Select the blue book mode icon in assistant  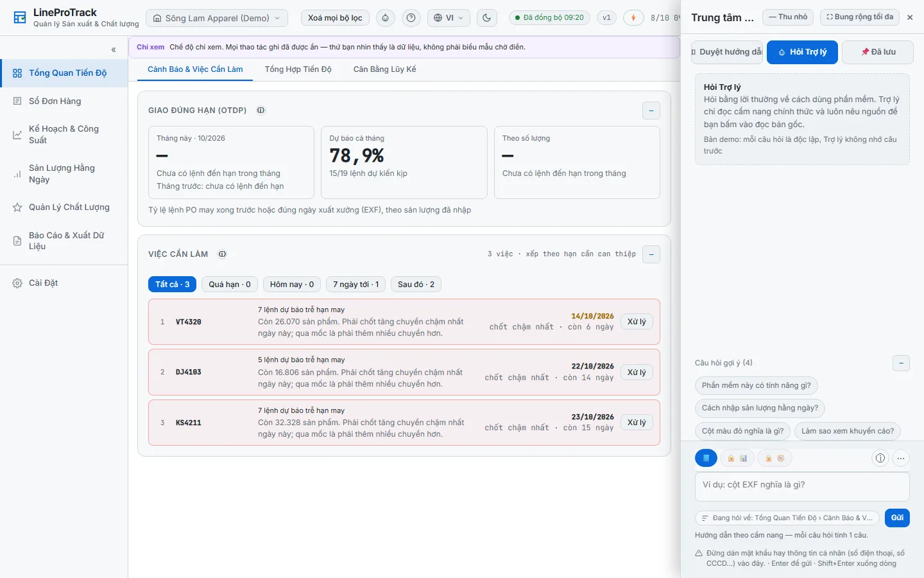pos(706,458)
